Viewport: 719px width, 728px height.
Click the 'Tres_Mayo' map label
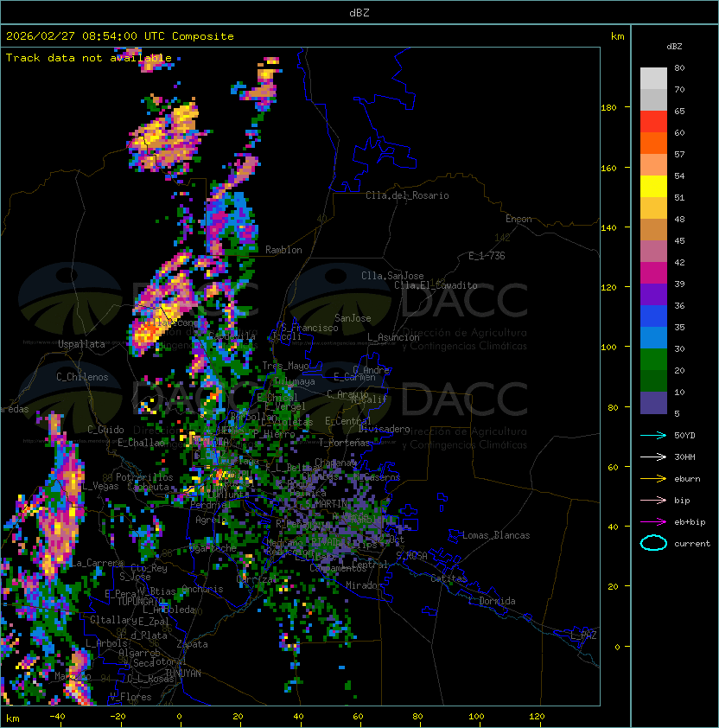[285, 366]
